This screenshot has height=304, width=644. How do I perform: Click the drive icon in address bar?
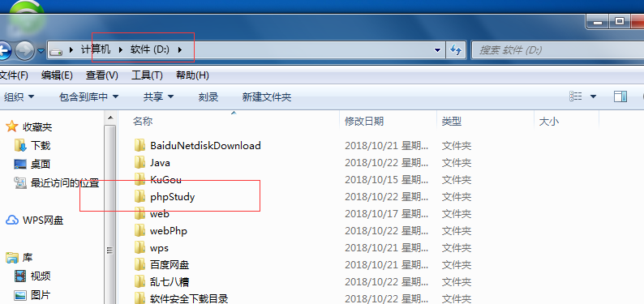(56, 51)
